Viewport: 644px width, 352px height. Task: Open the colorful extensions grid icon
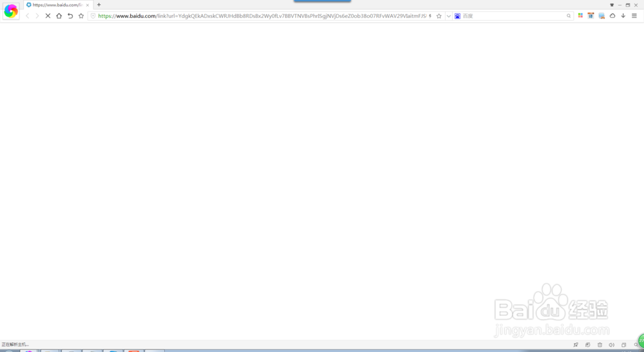click(580, 15)
